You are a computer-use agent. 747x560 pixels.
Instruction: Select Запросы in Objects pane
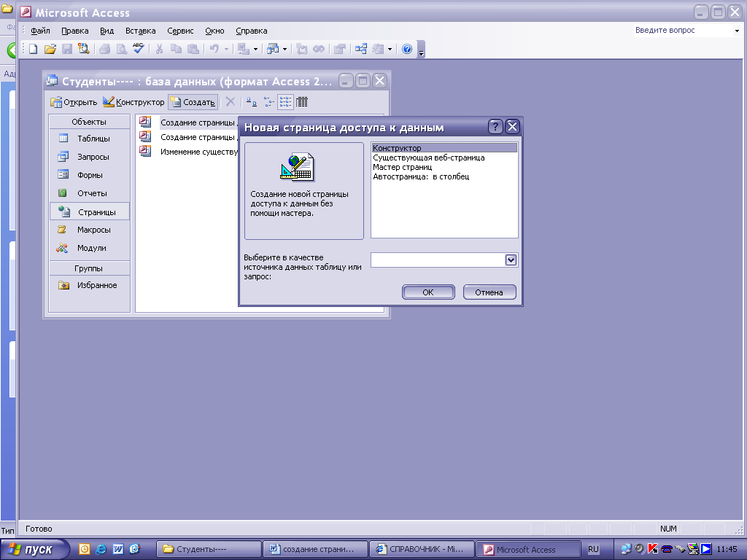(89, 157)
